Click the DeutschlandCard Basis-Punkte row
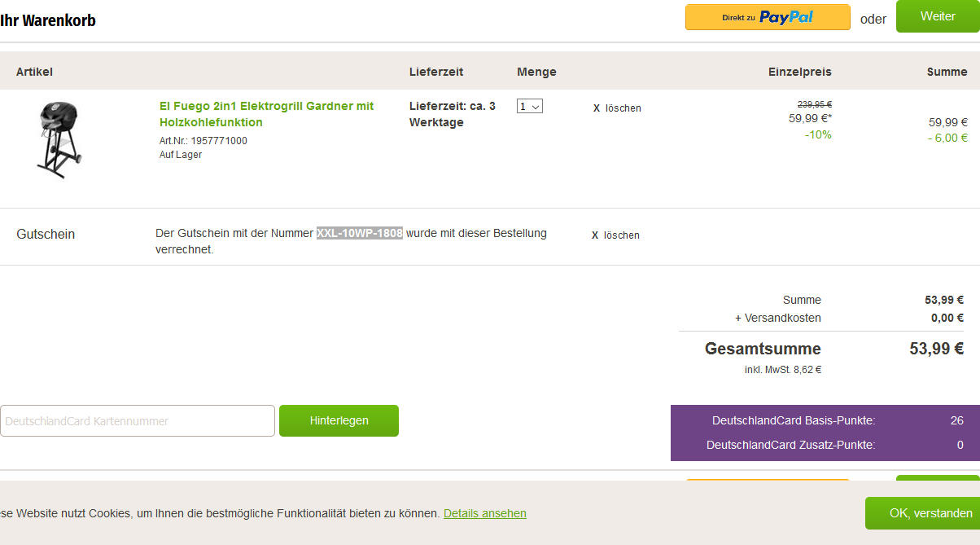980x545 pixels. 825,421
